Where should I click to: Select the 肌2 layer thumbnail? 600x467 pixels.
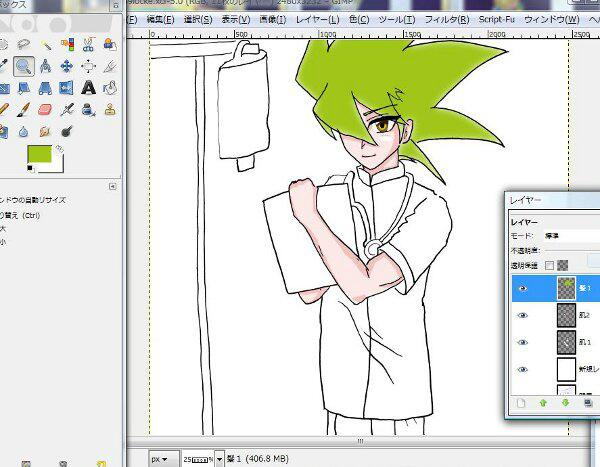pyautogui.click(x=566, y=315)
